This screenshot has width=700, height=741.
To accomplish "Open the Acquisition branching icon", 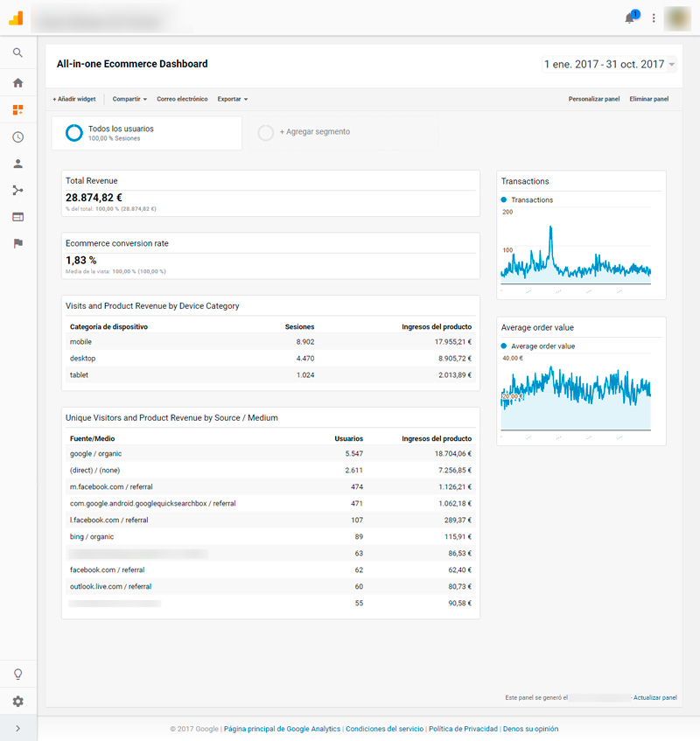I will click(x=17, y=190).
